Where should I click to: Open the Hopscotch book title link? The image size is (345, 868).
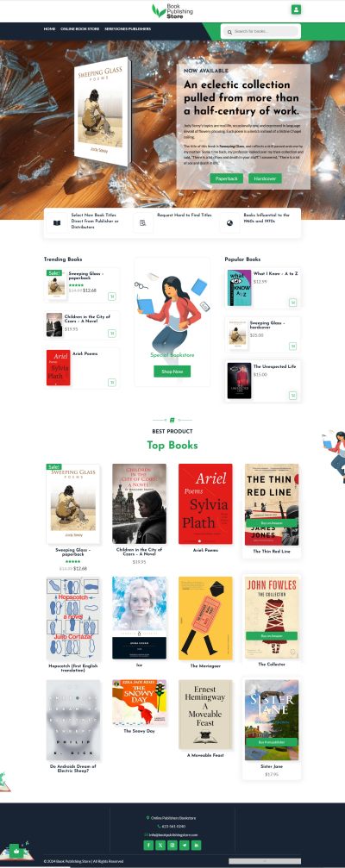[73, 668]
